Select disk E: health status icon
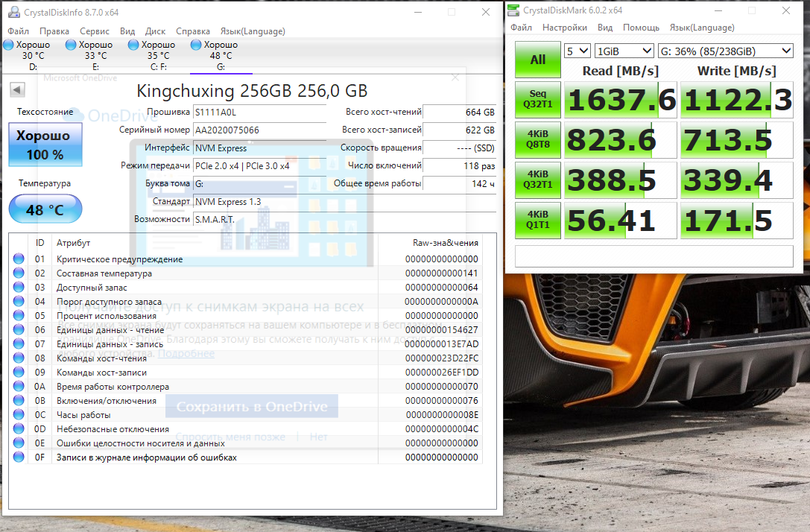Viewport: 810px width, 532px height. (71, 45)
